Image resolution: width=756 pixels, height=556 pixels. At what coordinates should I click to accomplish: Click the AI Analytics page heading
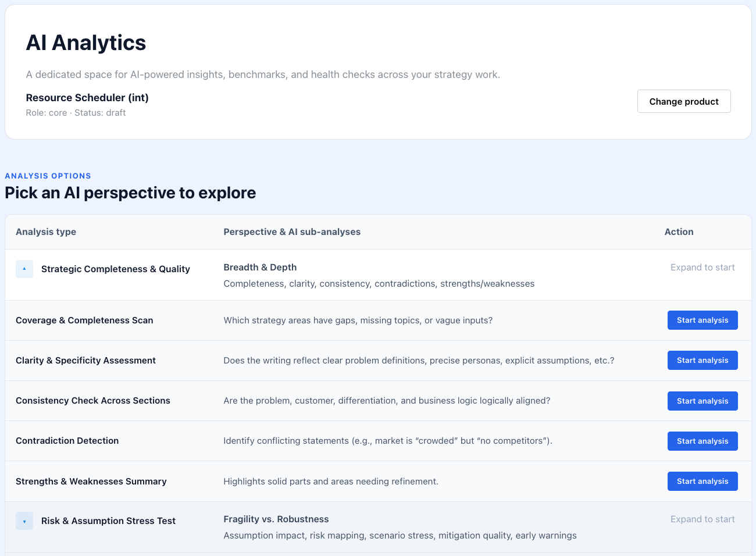[85, 42]
